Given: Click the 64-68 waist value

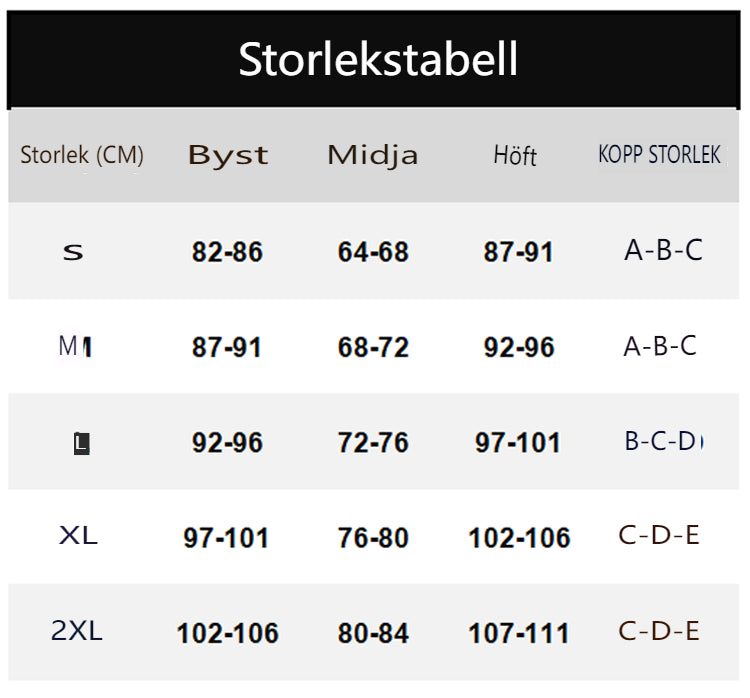Looking at the screenshot, I should (x=373, y=252).
